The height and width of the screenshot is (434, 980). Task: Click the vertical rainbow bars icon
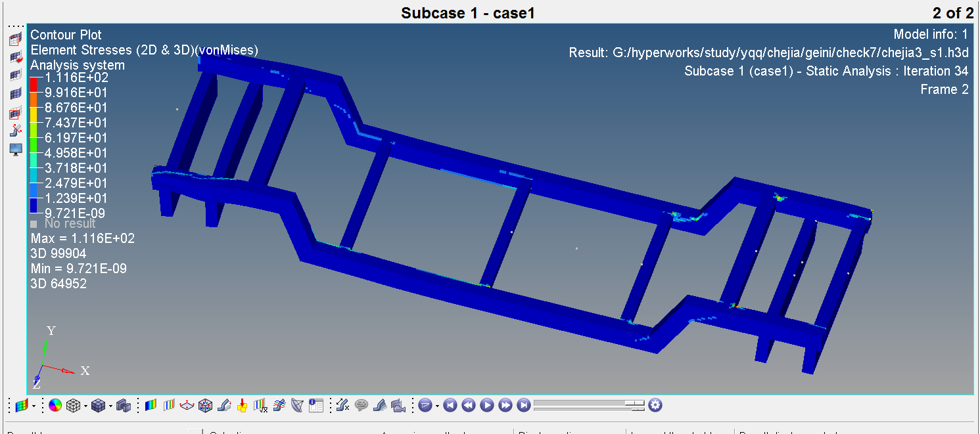(x=169, y=406)
